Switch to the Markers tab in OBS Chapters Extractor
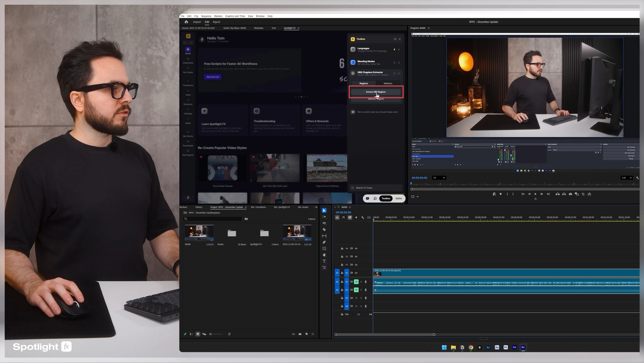Viewport: 644px width, 363px height. point(388,83)
